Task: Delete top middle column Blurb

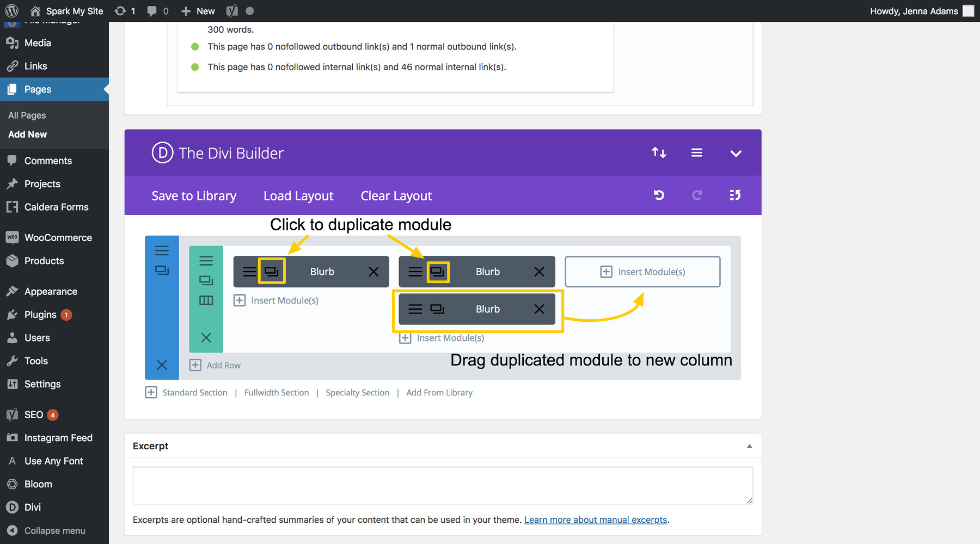Action: tap(539, 272)
